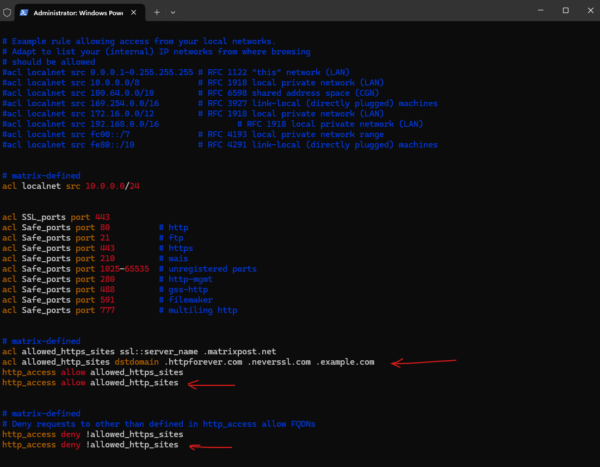Click the '.httpforever.com' domain text

203,362
